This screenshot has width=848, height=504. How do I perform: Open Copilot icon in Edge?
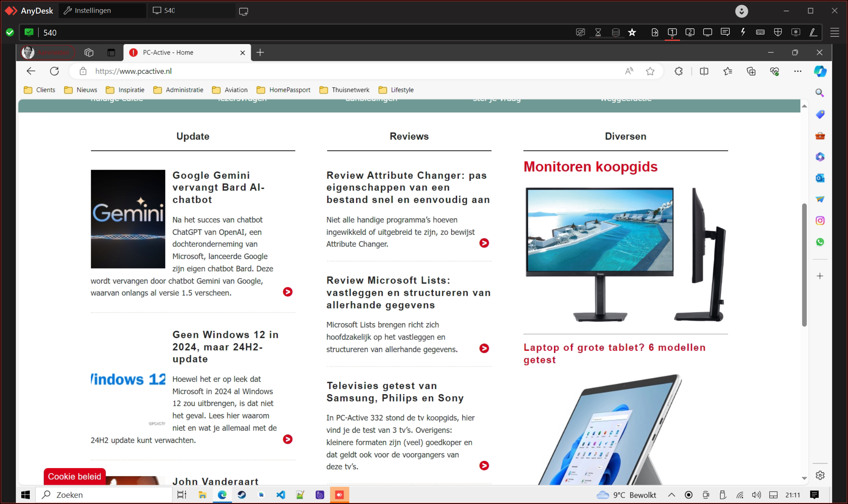pos(820,71)
